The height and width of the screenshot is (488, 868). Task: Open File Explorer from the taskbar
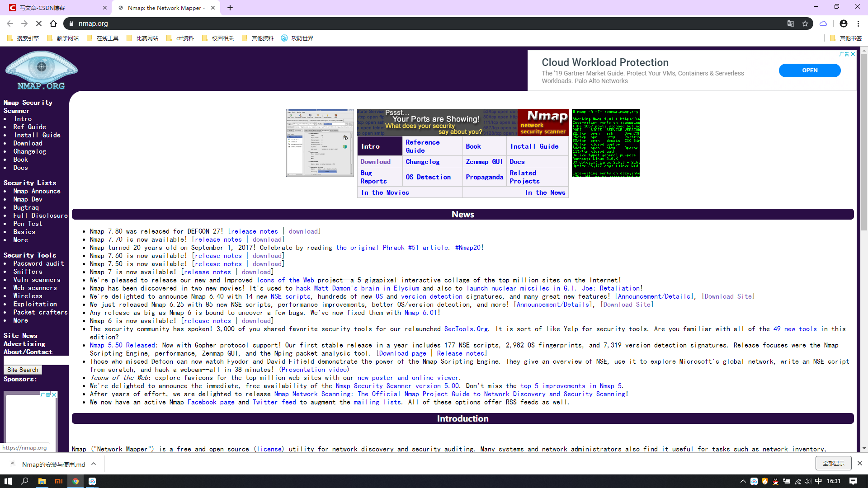pos(42,481)
